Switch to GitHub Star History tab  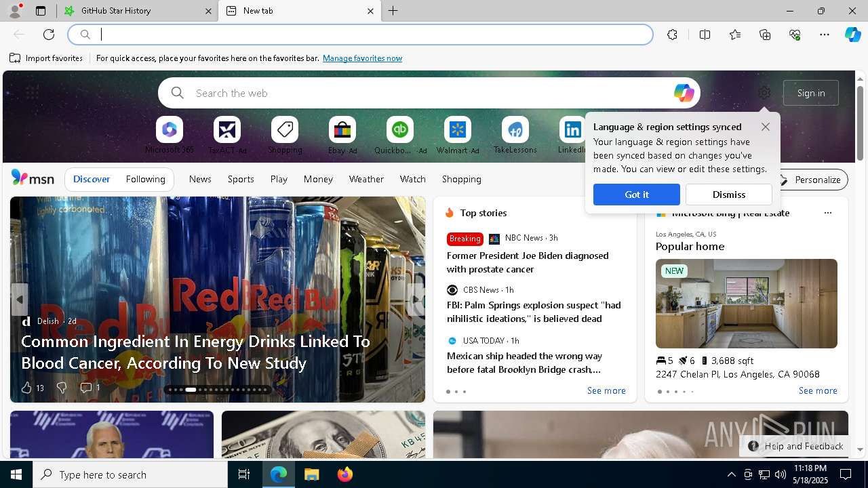(x=136, y=11)
